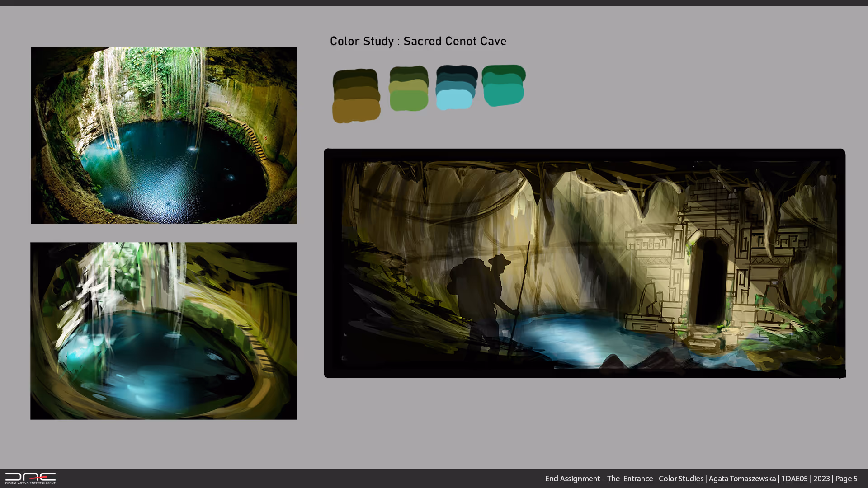
Task: Click the 'Agata Tomaszewska' author name
Action: point(742,479)
